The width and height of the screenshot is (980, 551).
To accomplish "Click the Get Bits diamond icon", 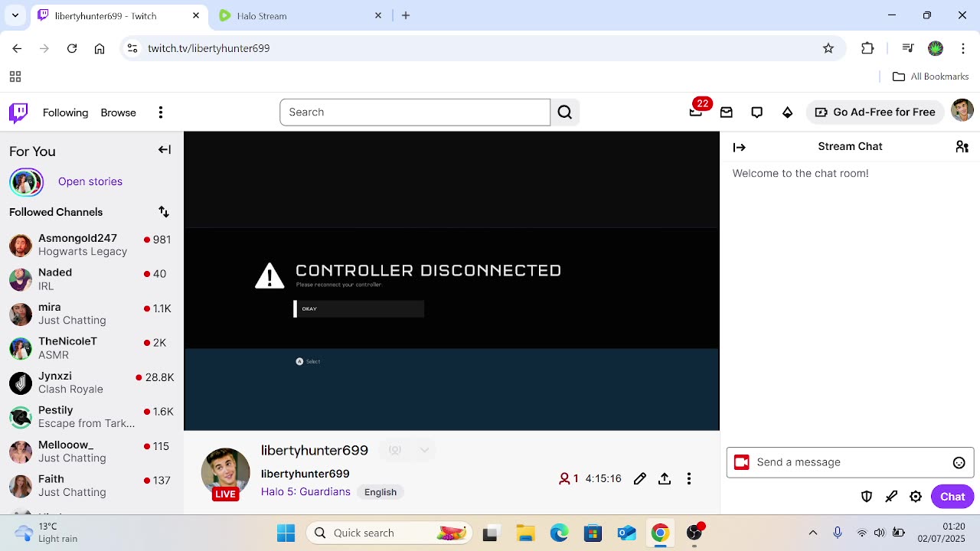I will (788, 112).
